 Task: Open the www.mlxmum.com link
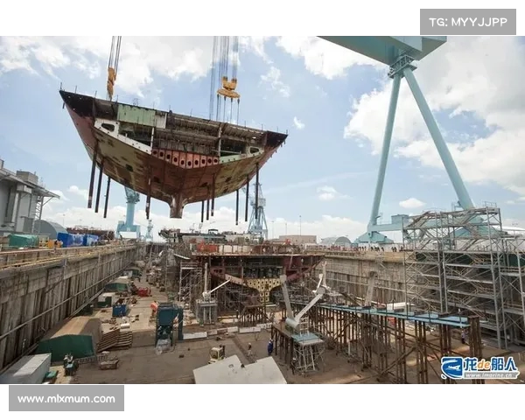66,398
